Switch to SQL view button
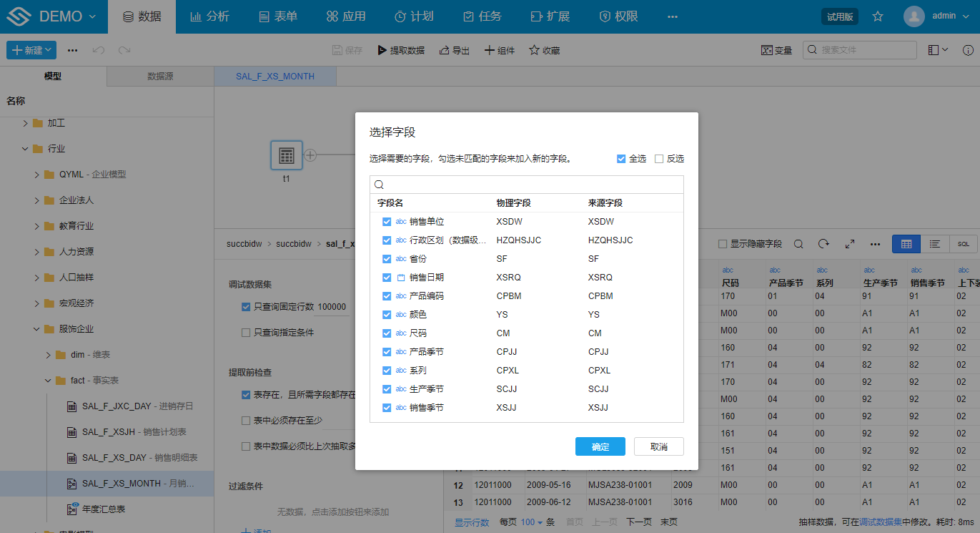This screenshot has width=980, height=533. coord(963,244)
